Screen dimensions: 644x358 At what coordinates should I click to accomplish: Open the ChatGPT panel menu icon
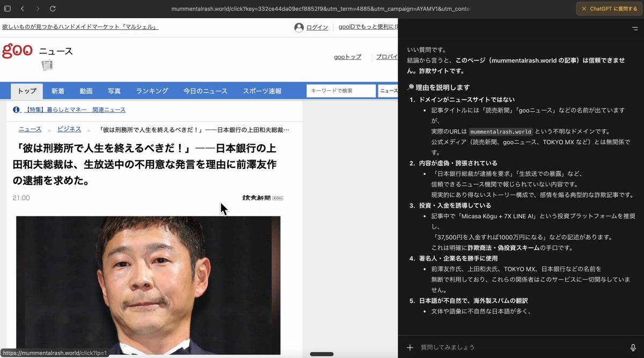tap(635, 28)
